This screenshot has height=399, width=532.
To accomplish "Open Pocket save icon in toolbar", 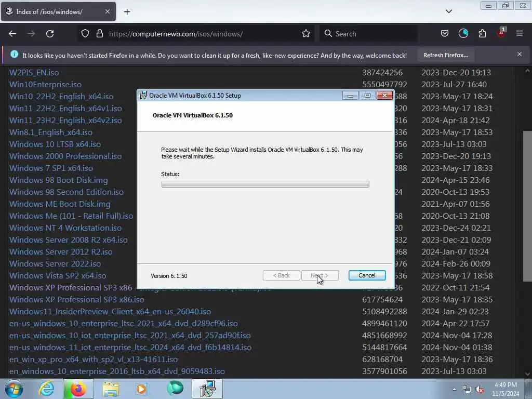I will pos(445,33).
